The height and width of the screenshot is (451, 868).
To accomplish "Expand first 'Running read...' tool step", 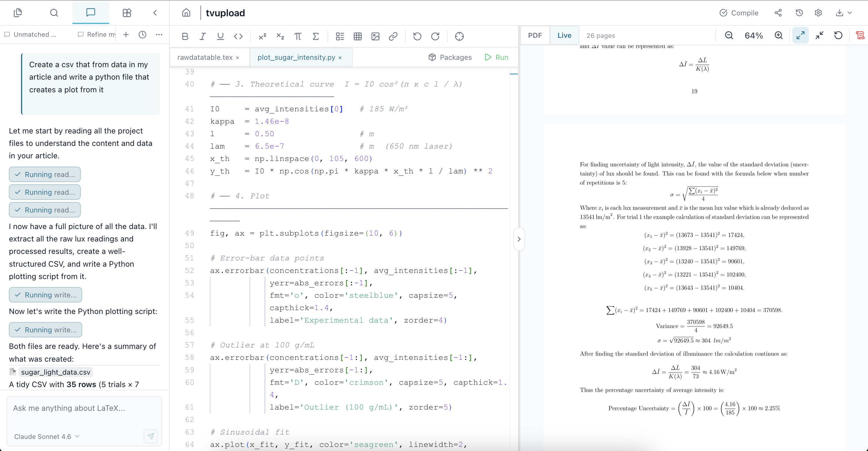I will (45, 174).
